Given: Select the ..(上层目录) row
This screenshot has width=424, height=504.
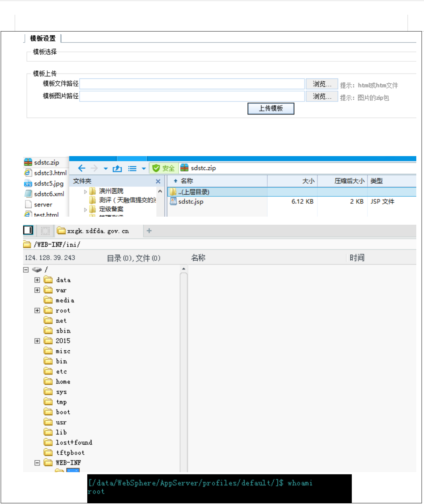Looking at the screenshot, I should 292,192.
